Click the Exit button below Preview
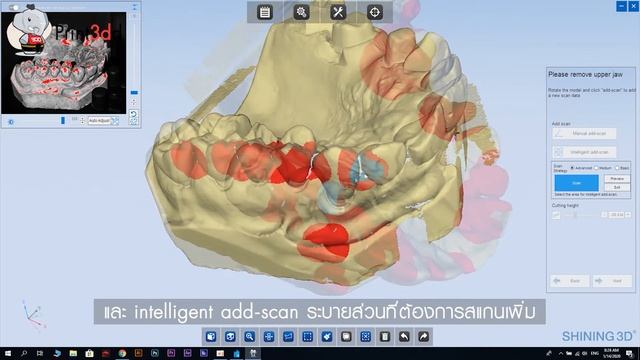This screenshot has width=640, height=360. tap(617, 187)
